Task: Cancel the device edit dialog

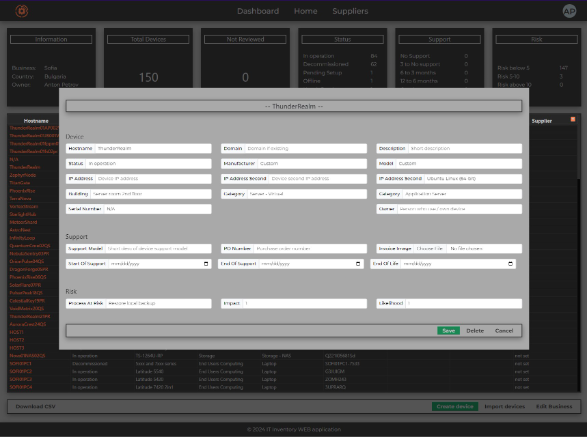Action: click(x=504, y=331)
